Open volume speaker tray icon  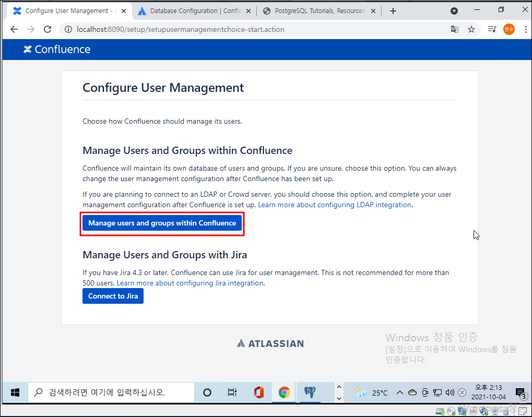point(450,392)
